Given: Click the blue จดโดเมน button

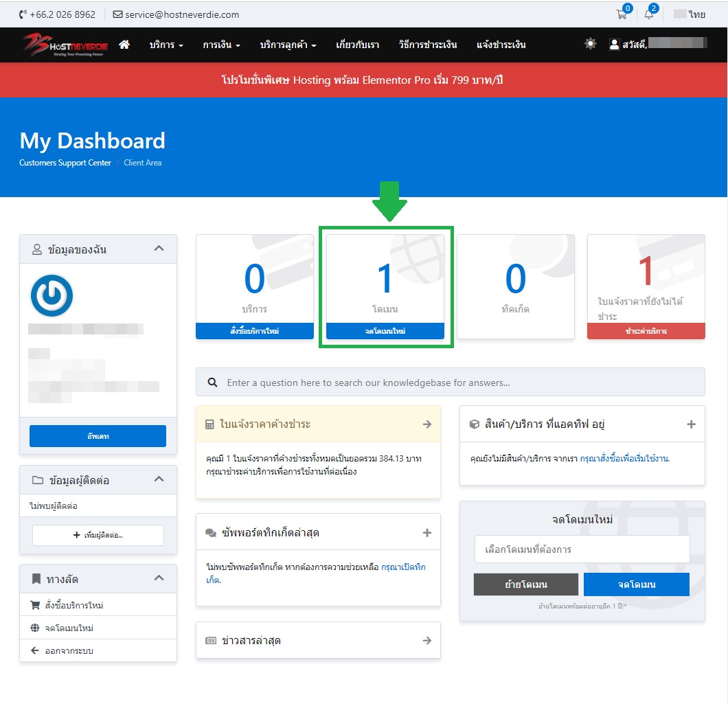Looking at the screenshot, I should [x=636, y=584].
